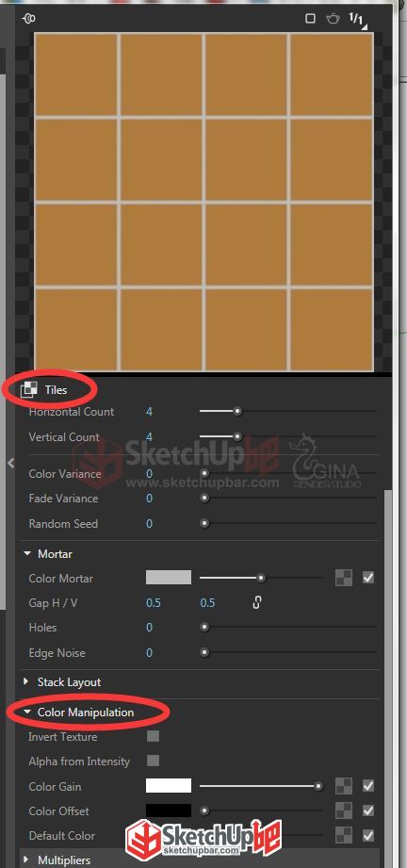Screen dimensions: 407x868
Task: Select the teapot preview shape icon
Action: tap(333, 19)
